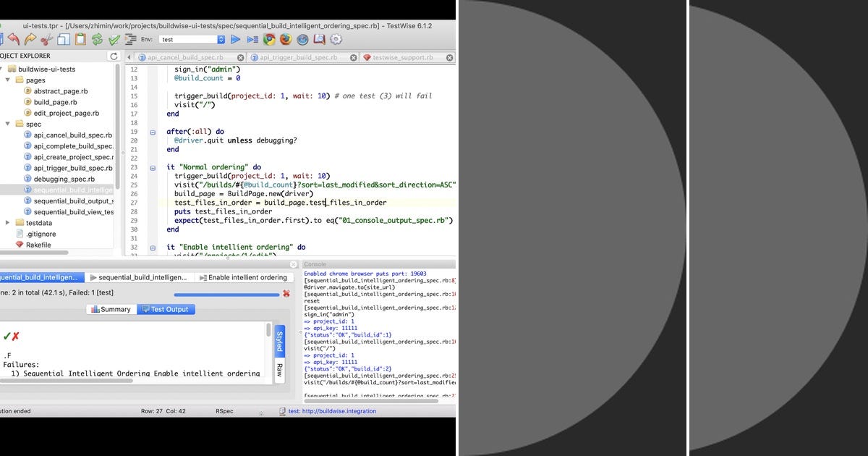Click the Undo arrow icon
Viewport: 868px width, 456px height.
pos(13,40)
